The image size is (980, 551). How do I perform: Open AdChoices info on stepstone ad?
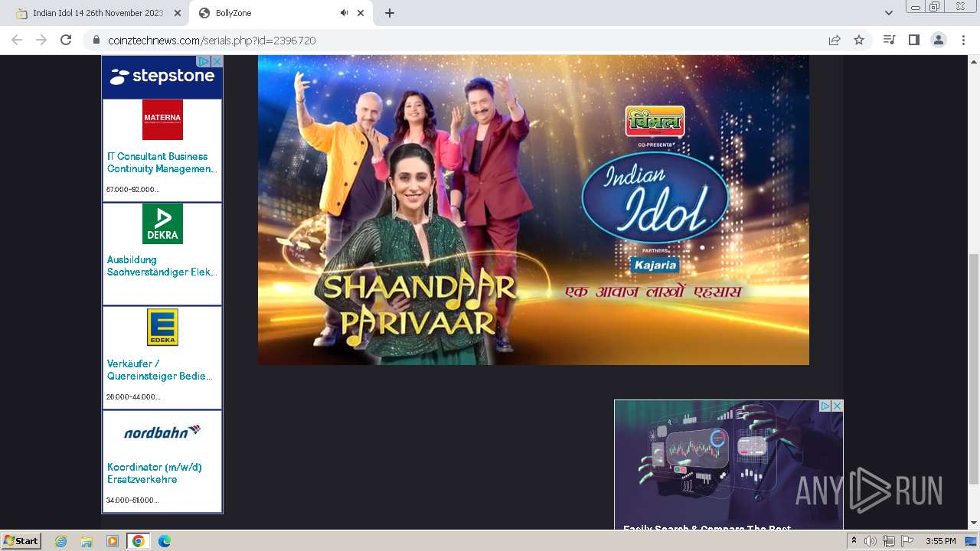pyautogui.click(x=204, y=61)
